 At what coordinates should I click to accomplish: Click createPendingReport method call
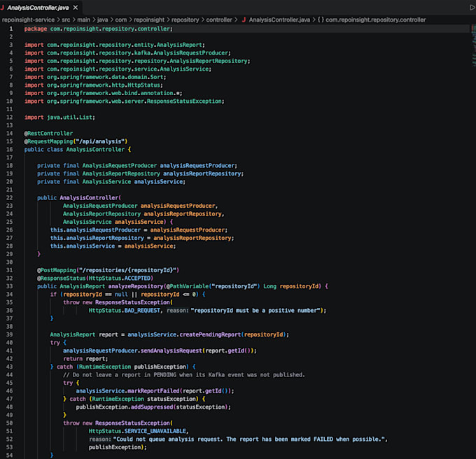point(210,334)
